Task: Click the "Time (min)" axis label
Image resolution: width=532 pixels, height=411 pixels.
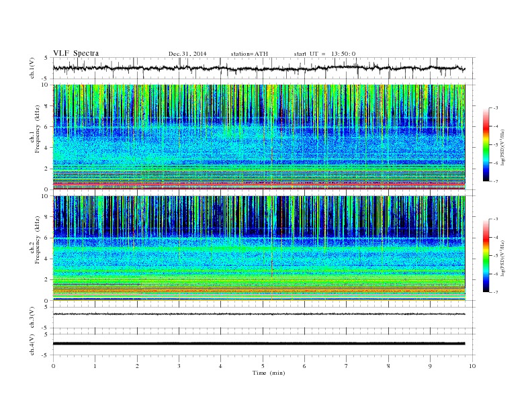Action: tap(269, 373)
